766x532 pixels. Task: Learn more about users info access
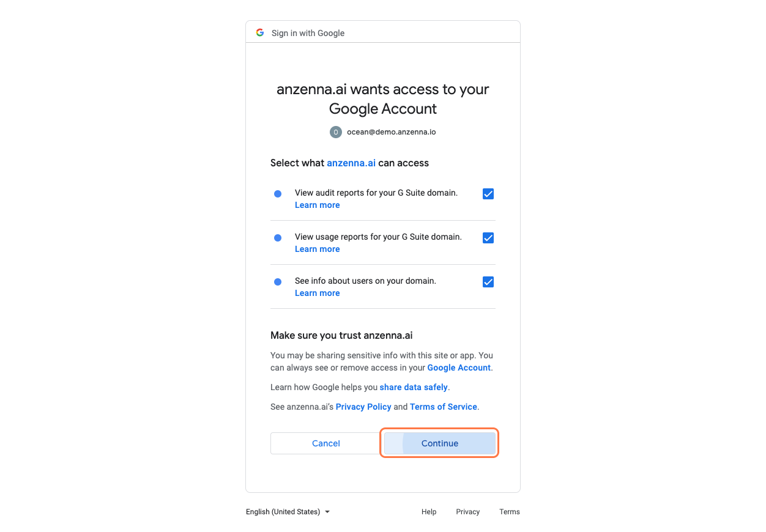(317, 294)
